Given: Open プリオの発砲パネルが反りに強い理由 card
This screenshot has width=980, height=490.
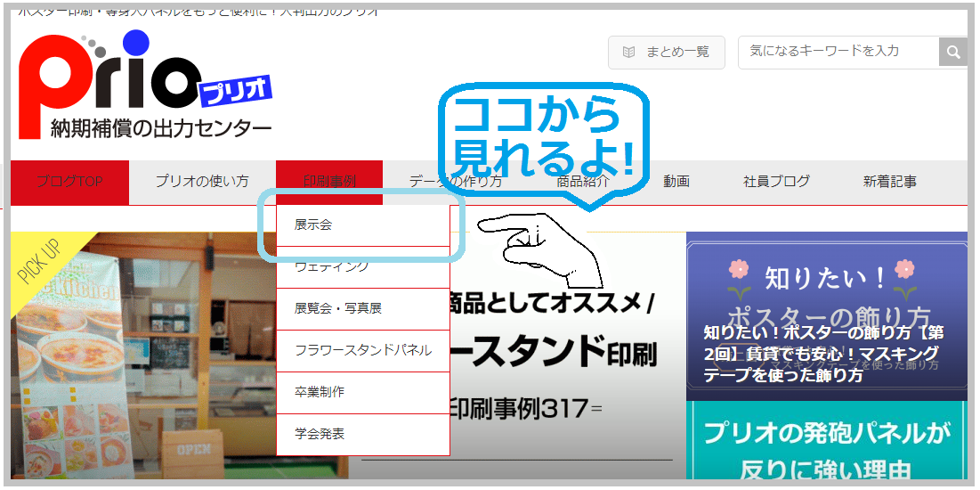Looking at the screenshot, I should coord(826,441).
